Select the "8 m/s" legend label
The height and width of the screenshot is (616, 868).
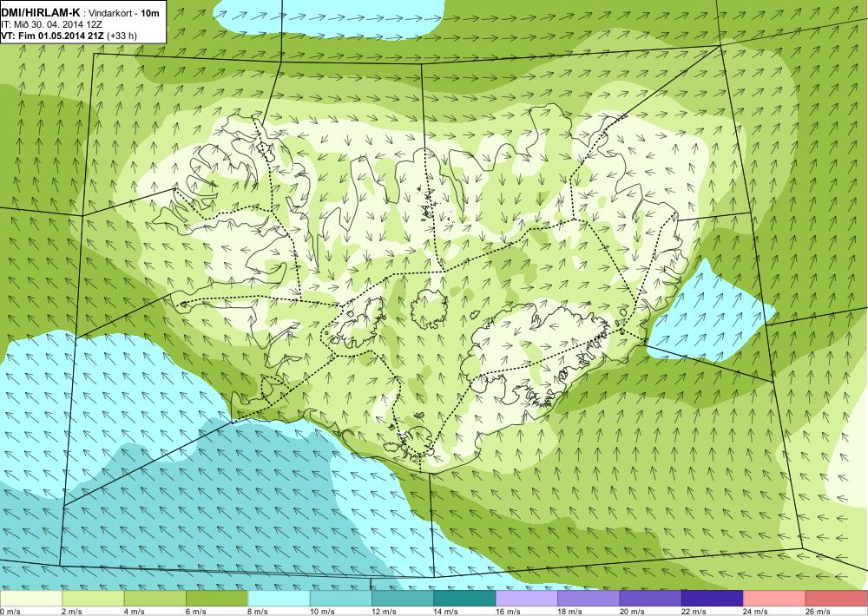tap(258, 612)
